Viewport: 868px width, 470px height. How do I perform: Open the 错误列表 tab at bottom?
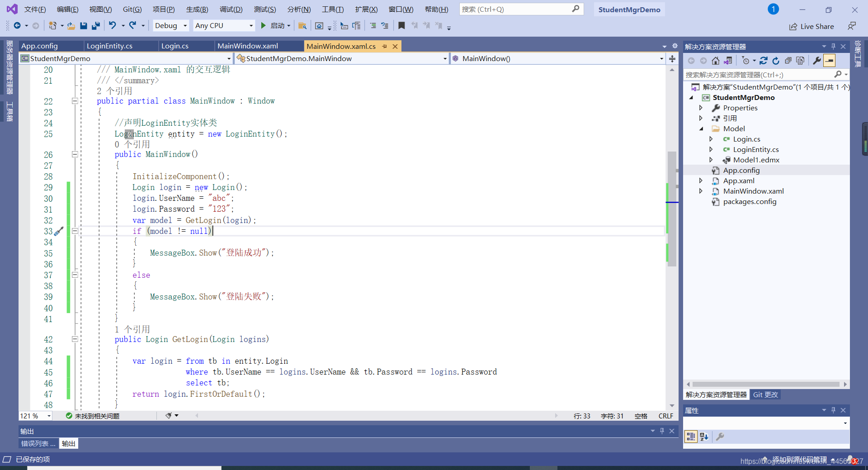38,443
